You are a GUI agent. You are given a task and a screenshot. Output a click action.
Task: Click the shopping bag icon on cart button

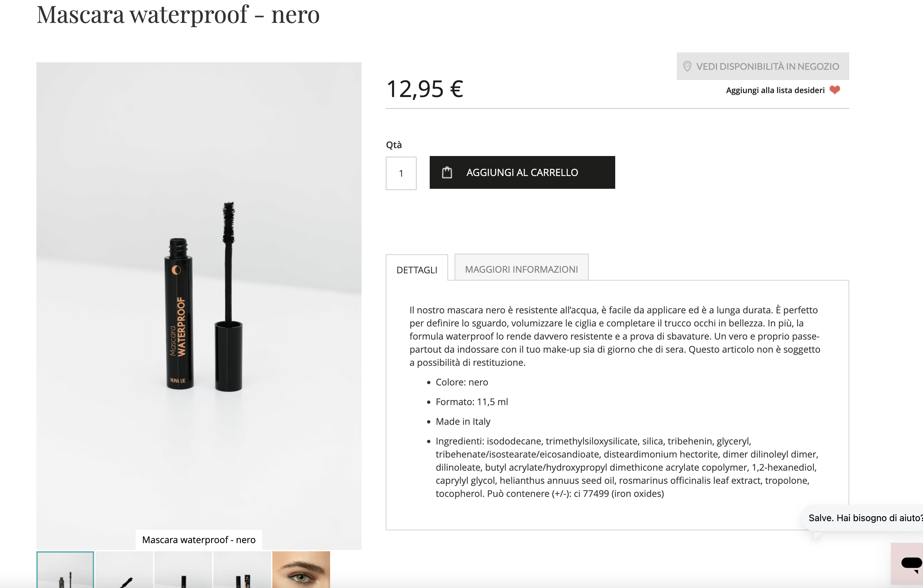click(447, 172)
